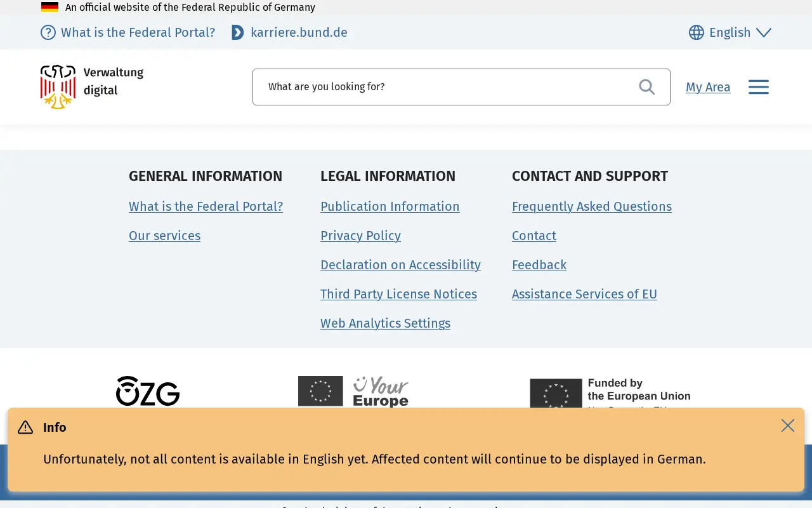Image resolution: width=812 pixels, height=508 pixels.
Task: Click the federal eagle logo
Action: coord(58,87)
